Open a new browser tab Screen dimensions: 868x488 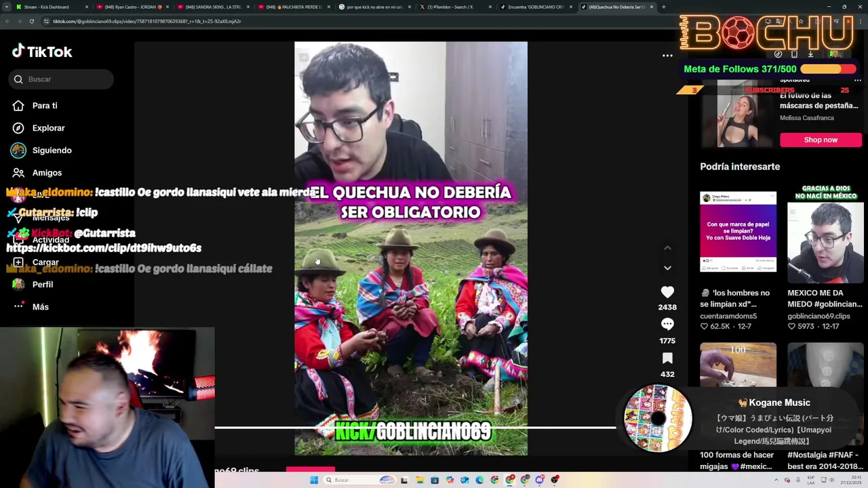point(663,7)
